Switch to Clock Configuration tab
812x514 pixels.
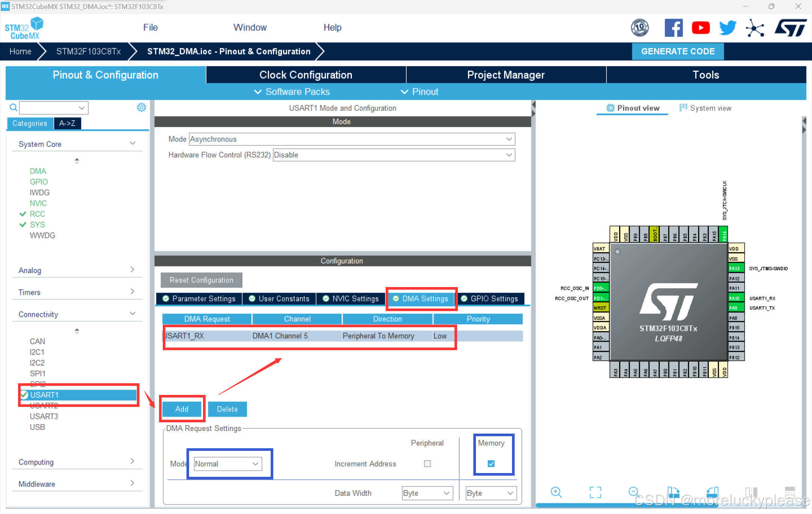[x=306, y=75]
